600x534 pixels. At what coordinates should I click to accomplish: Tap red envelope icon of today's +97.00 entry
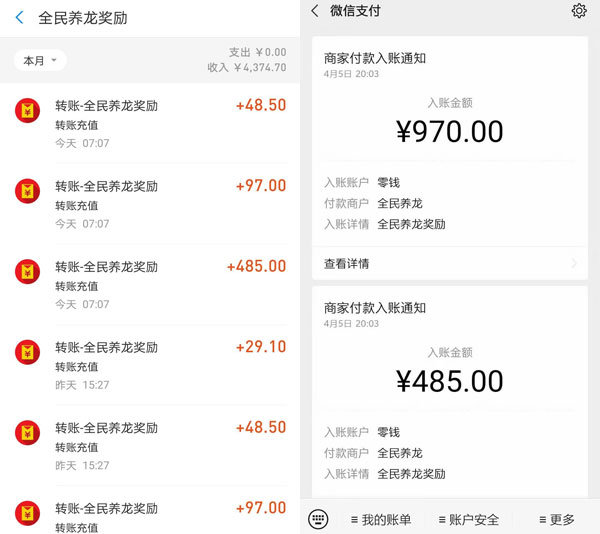click(x=27, y=191)
